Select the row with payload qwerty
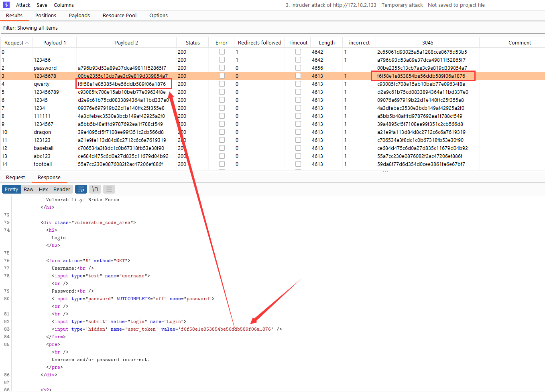Screen dimensions: 545x392 272,84
